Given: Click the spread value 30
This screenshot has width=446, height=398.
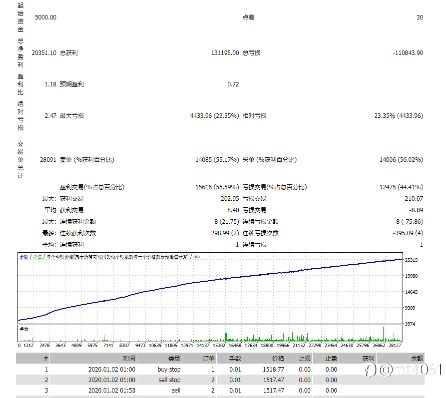Looking at the screenshot, I should (x=420, y=17).
